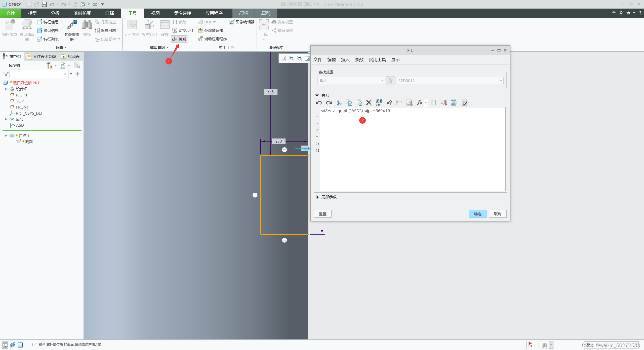This screenshot has height=350, width=644.
Task: Click the verify relations checkmark icon
Action: [x=464, y=103]
